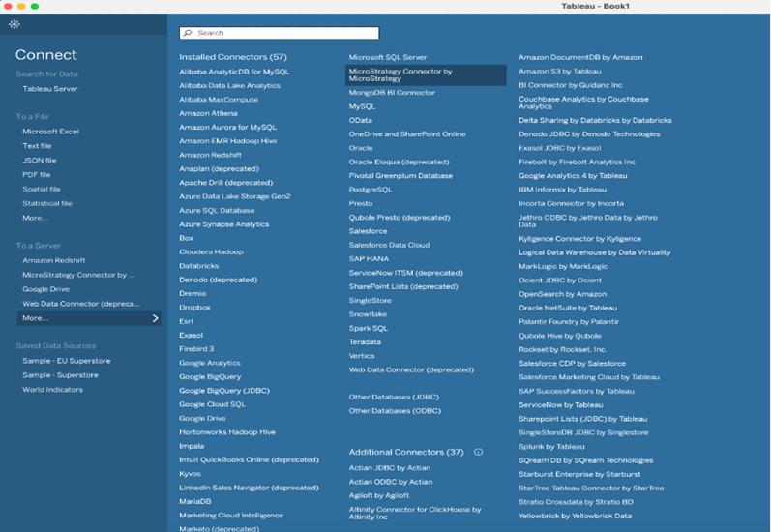Select PDF file under To a File
771x532 pixels.
pyautogui.click(x=37, y=175)
